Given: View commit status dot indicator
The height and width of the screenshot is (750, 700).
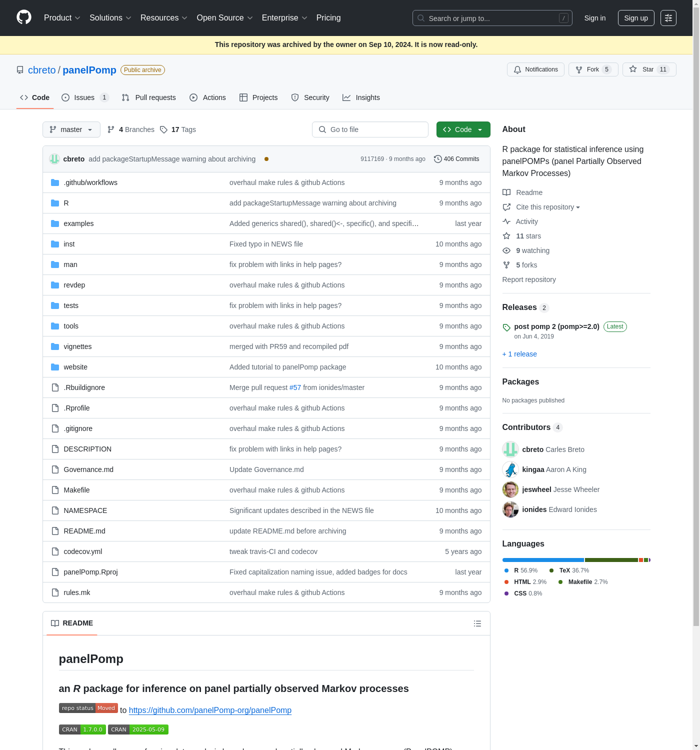Looking at the screenshot, I should (x=266, y=159).
